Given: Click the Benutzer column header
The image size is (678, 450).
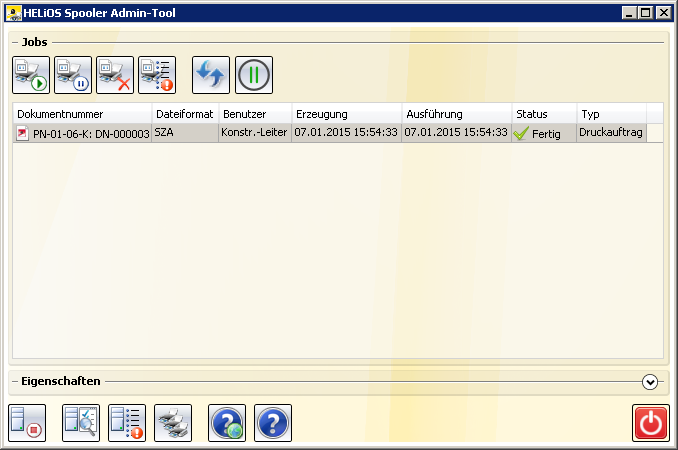Looking at the screenshot, I should (x=256, y=114).
